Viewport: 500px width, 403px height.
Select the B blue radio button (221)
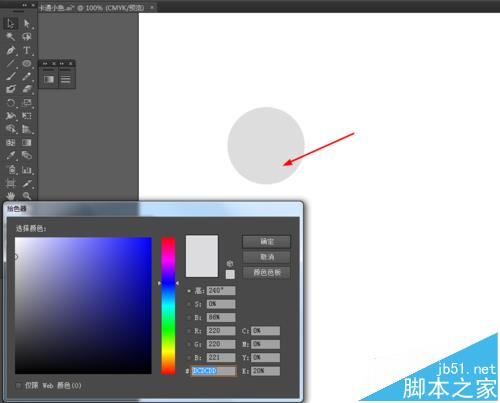click(189, 358)
